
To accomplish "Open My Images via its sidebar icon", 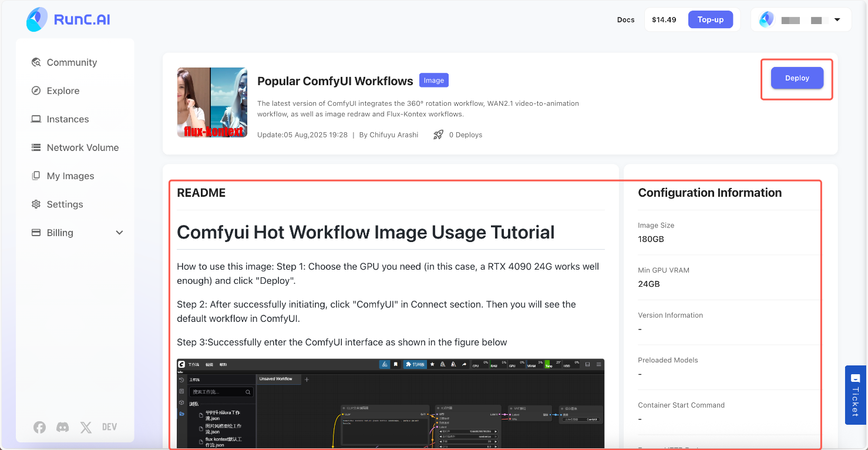I will (36, 176).
